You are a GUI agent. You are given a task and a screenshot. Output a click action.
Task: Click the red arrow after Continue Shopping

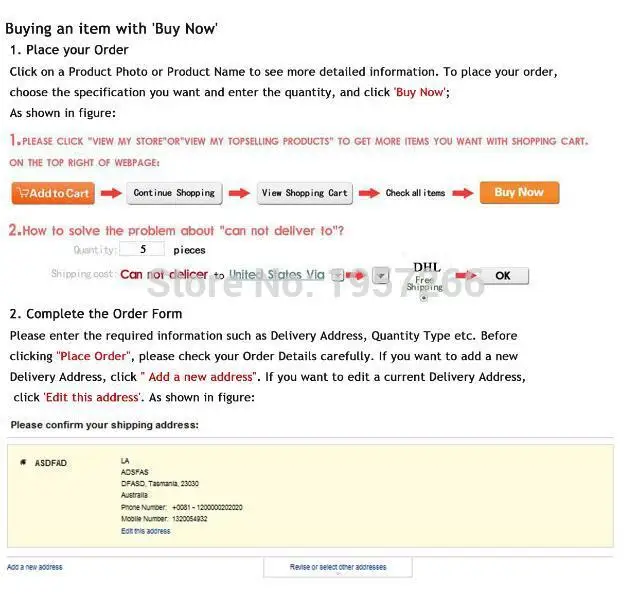(x=239, y=193)
